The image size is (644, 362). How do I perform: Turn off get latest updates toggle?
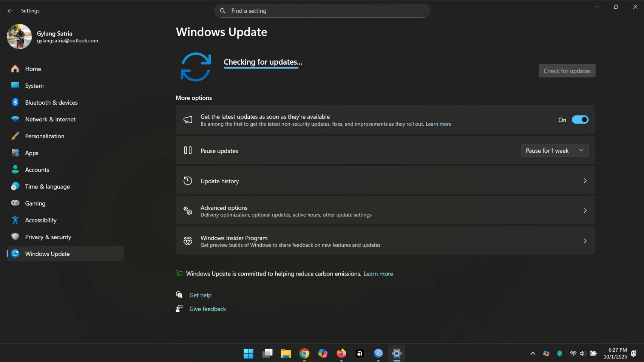[580, 120]
